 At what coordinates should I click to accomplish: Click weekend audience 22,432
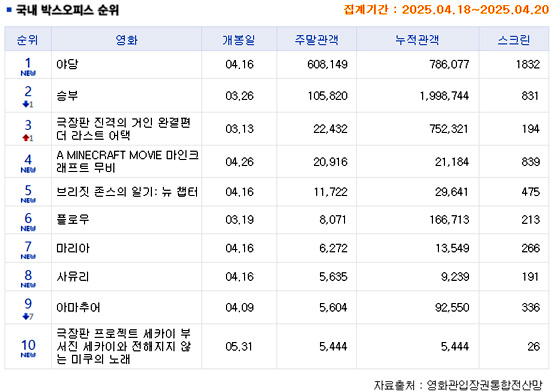tap(330, 129)
